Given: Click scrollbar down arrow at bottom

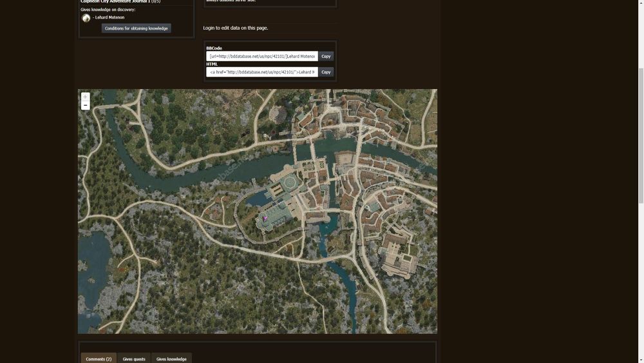Looking at the screenshot, I should click(640, 359).
